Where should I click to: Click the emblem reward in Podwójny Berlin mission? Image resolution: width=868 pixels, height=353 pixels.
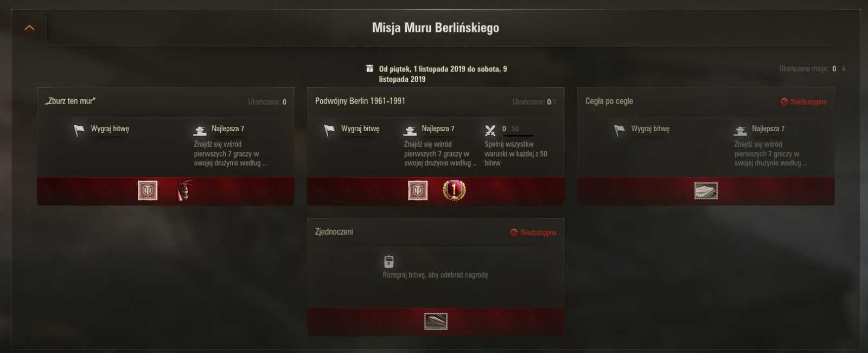418,190
